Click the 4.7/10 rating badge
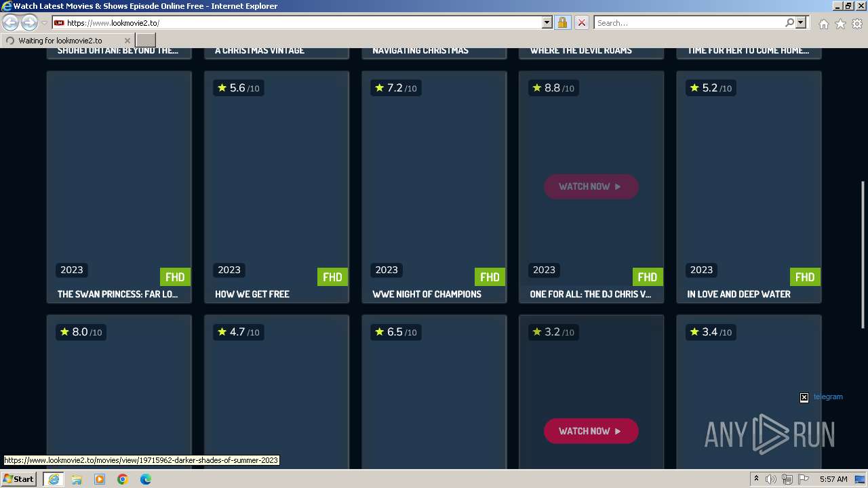868x488 pixels. coord(238,332)
